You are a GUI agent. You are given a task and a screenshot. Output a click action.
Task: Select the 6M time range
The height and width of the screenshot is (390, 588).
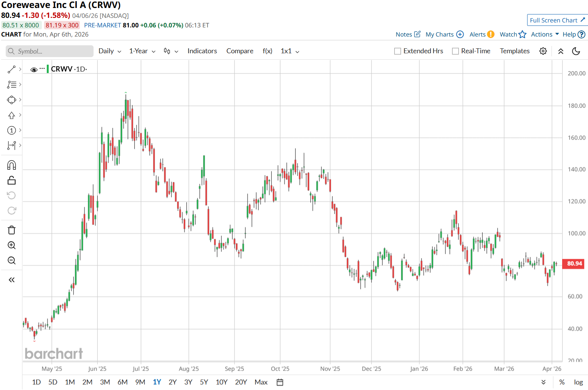click(122, 382)
